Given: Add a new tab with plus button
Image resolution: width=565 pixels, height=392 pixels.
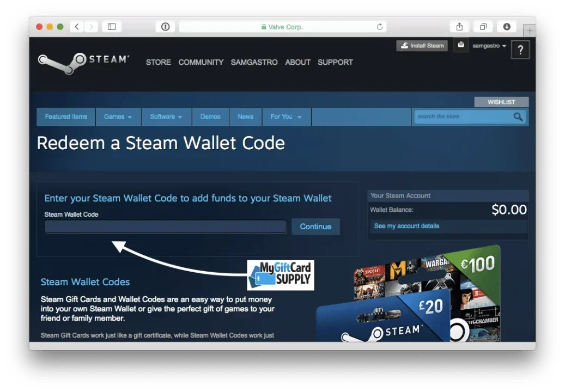Looking at the screenshot, I should [x=530, y=30].
